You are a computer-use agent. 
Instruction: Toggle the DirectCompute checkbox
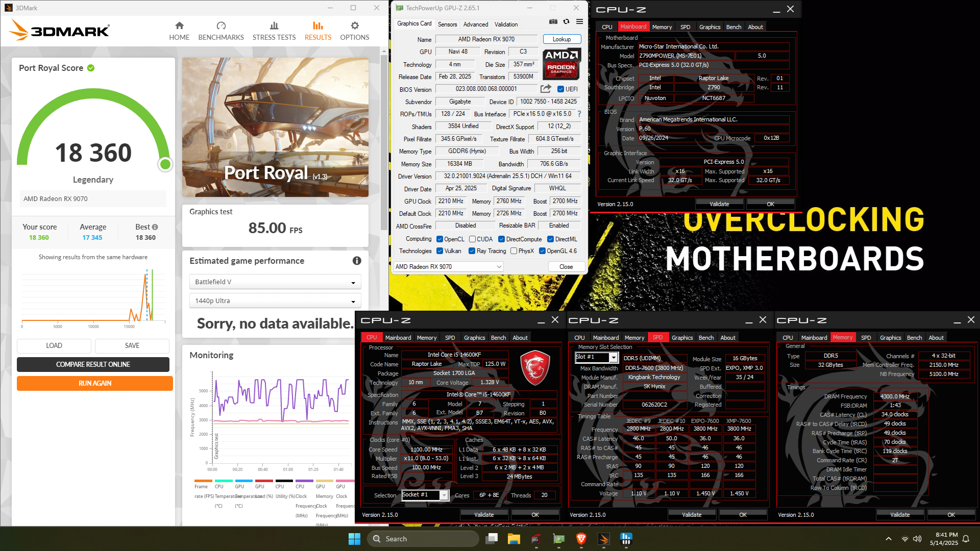tap(501, 239)
